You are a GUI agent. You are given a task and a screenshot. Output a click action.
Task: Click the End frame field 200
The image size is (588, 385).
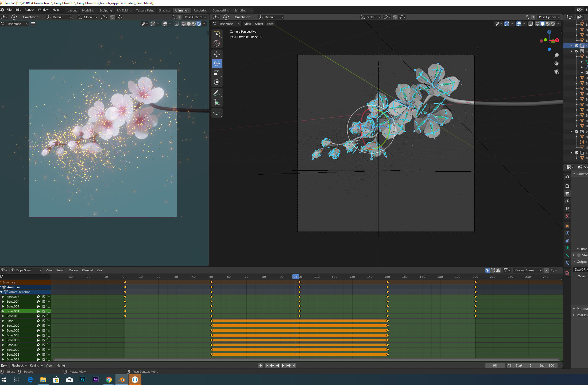[547, 365]
